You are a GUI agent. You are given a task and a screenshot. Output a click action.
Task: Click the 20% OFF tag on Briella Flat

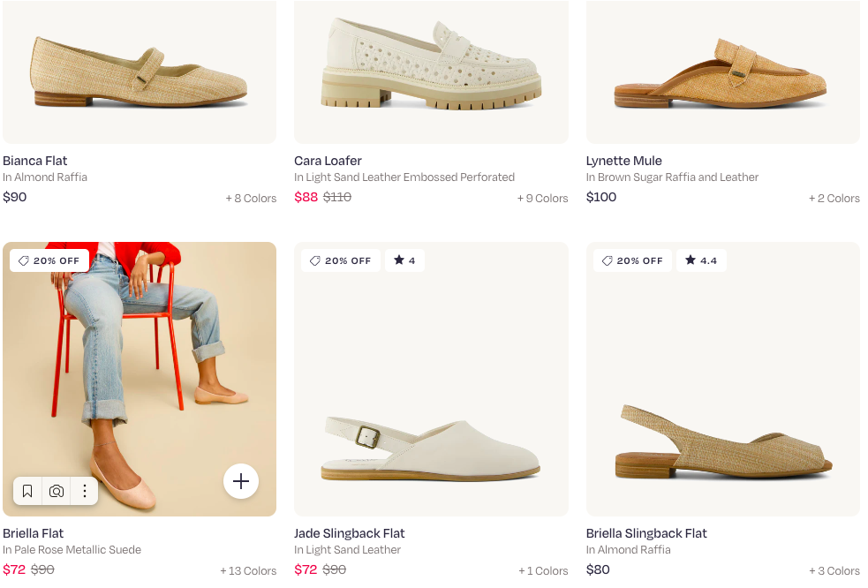(49, 260)
